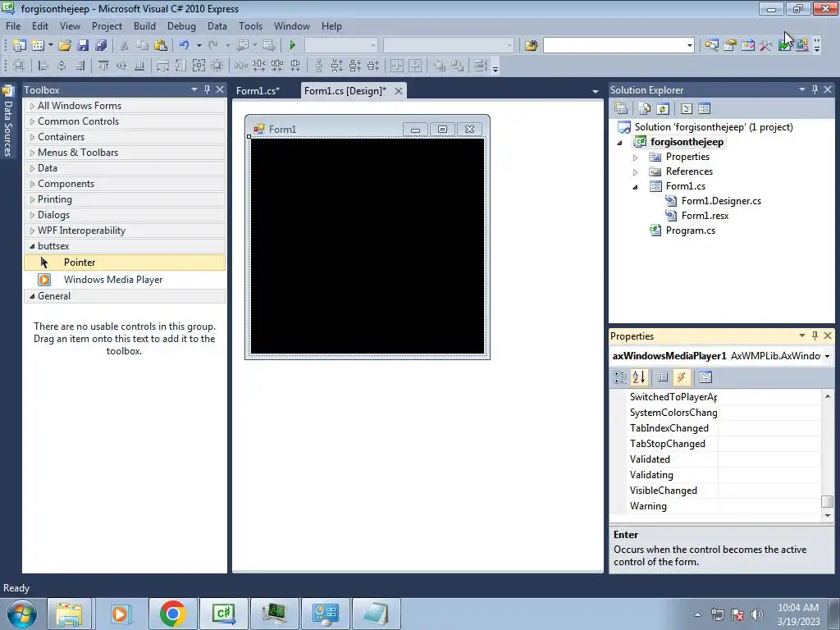This screenshot has width=840, height=630.
Task: Open the Object Browser toolbar icon
Action: click(x=748, y=46)
